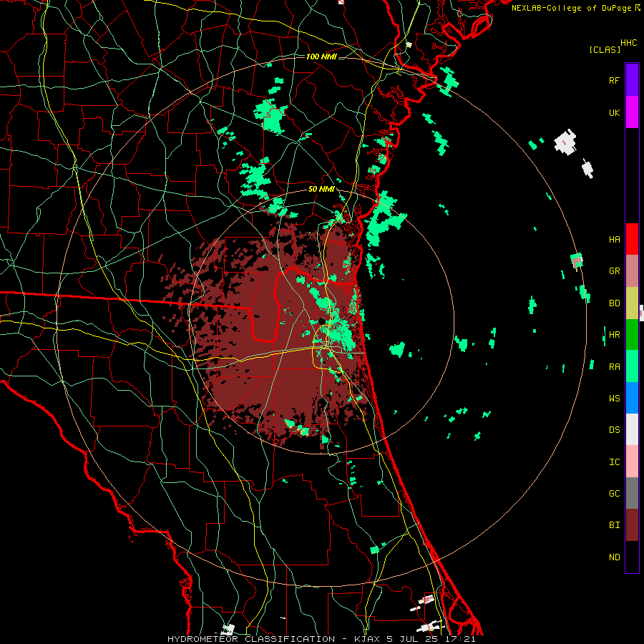Click the BI legend label
Screen dimensions: 644x644
[615, 525]
